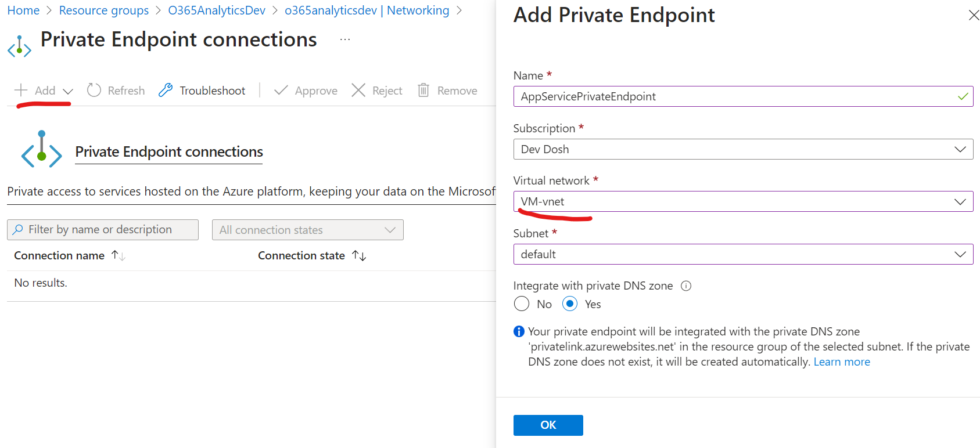This screenshot has height=448, width=980.
Task: Click the Troubleshoot toolbar label
Action: point(212,91)
